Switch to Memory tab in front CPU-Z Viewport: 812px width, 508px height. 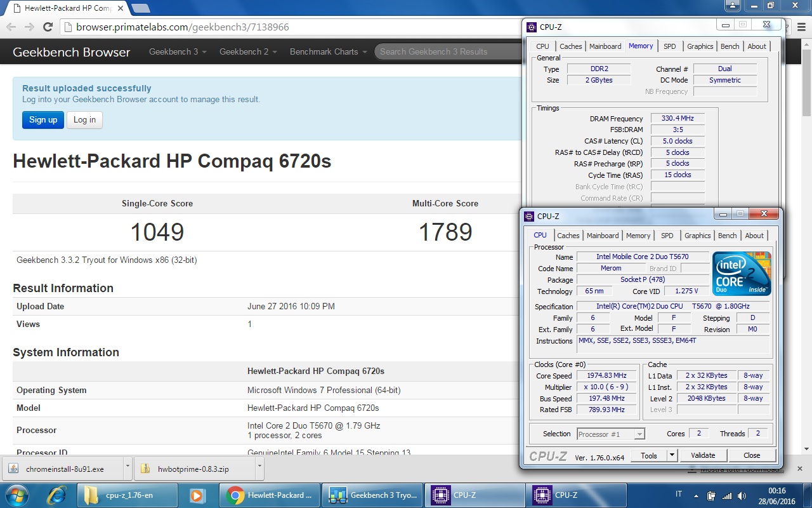(x=638, y=236)
